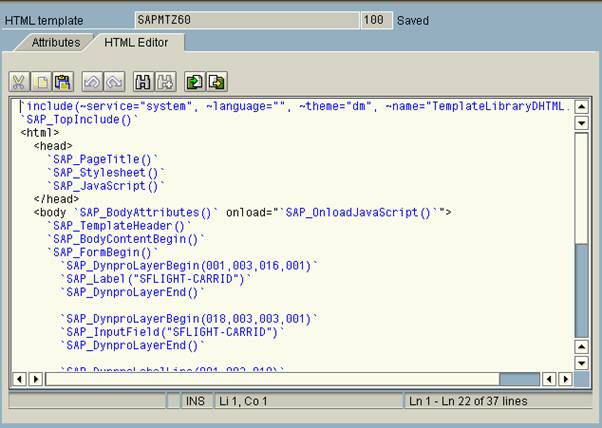Click the Find Next binoculars icon

point(166,82)
